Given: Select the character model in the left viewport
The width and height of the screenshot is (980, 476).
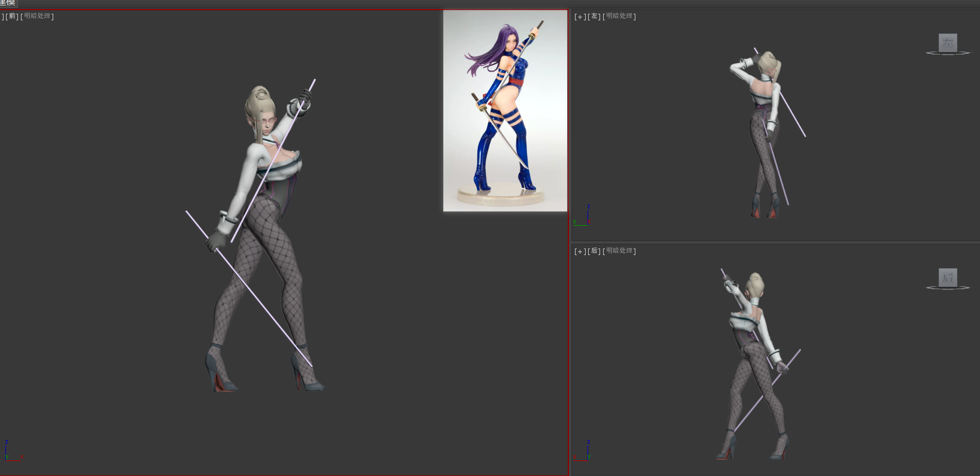Looking at the screenshot, I should [x=763, y=138].
